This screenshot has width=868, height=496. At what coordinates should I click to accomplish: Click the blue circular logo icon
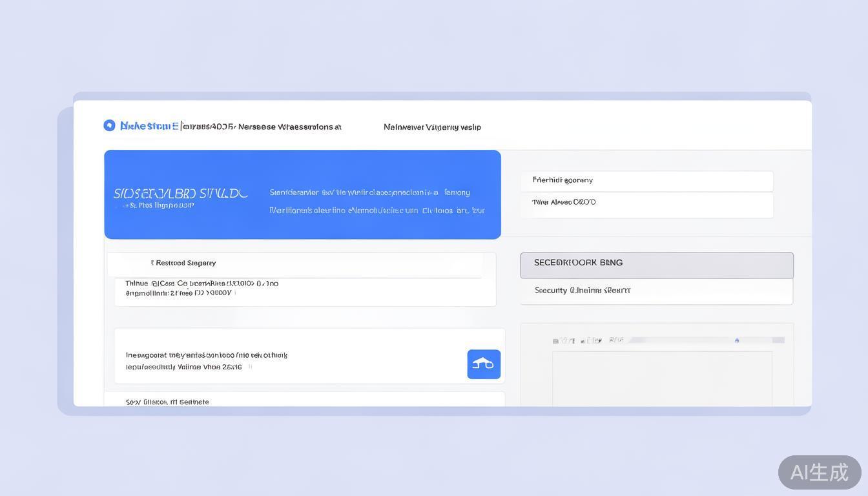pyautogui.click(x=109, y=125)
